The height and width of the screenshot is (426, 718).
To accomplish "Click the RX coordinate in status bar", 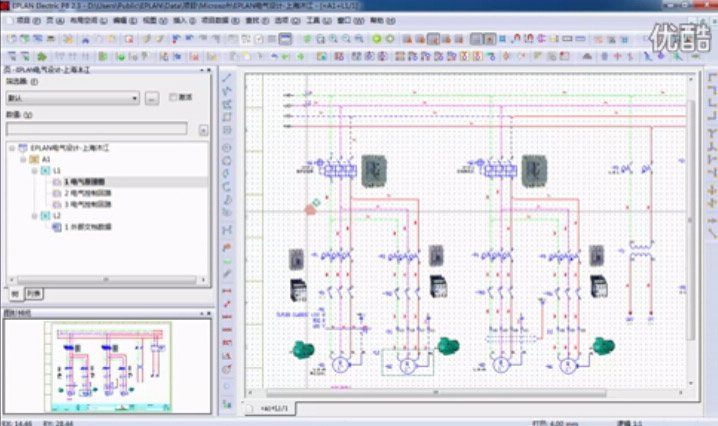I will (17, 423).
